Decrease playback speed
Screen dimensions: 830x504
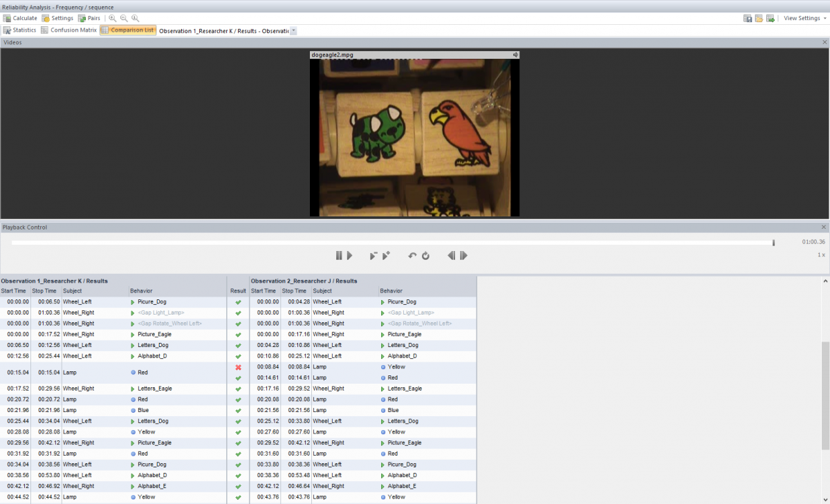pyautogui.click(x=373, y=256)
